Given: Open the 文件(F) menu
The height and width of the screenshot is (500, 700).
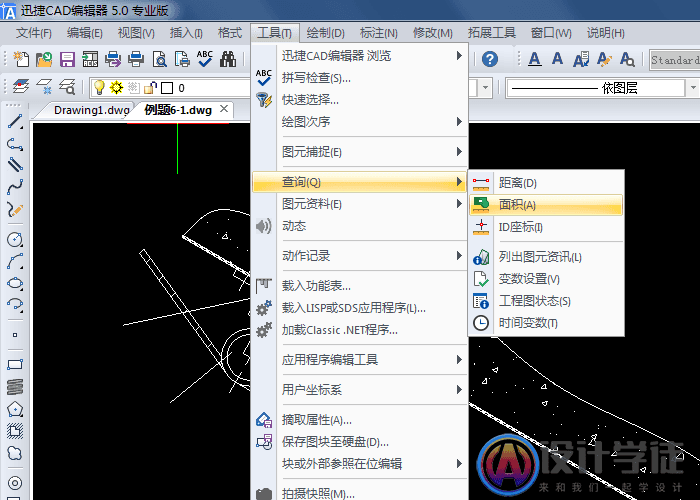Looking at the screenshot, I should tap(33, 33).
